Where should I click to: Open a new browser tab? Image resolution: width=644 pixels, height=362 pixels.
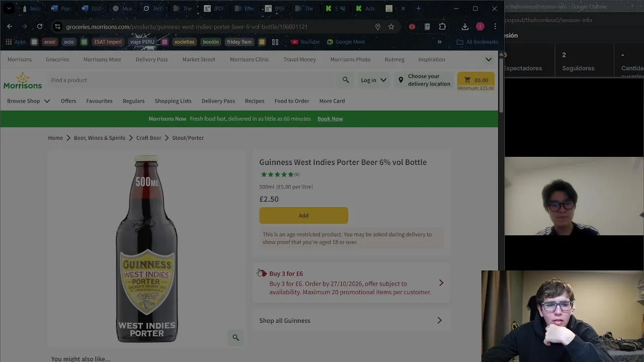[418, 8]
